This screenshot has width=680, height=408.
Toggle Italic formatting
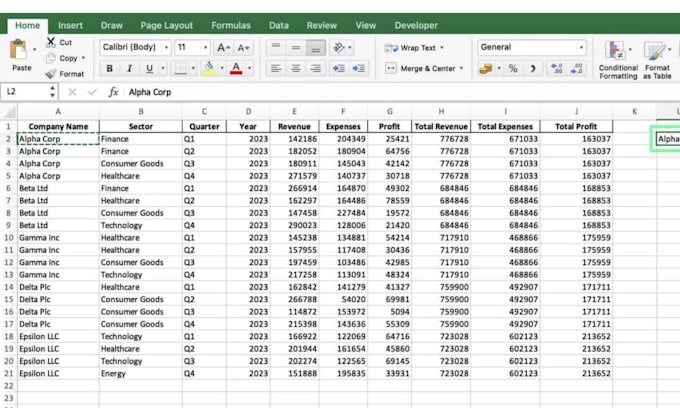[129, 68]
